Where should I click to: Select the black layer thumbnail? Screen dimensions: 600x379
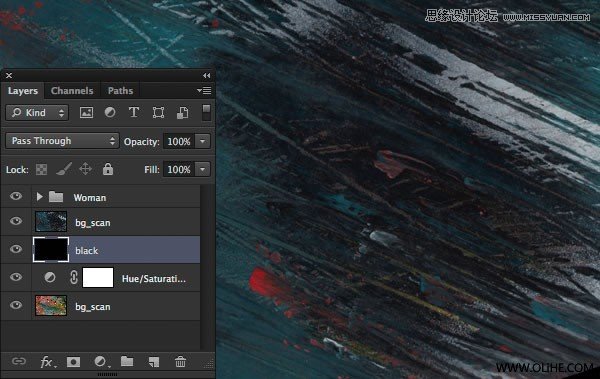pos(51,250)
